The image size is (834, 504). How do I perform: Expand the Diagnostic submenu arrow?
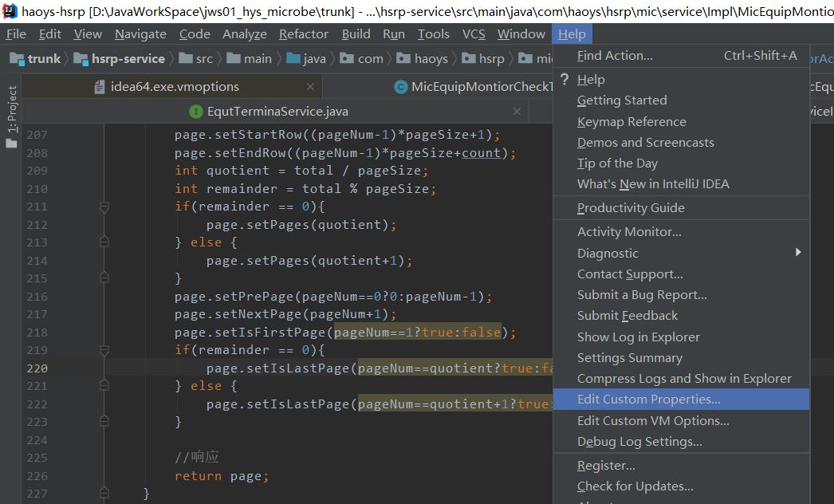[x=797, y=253]
